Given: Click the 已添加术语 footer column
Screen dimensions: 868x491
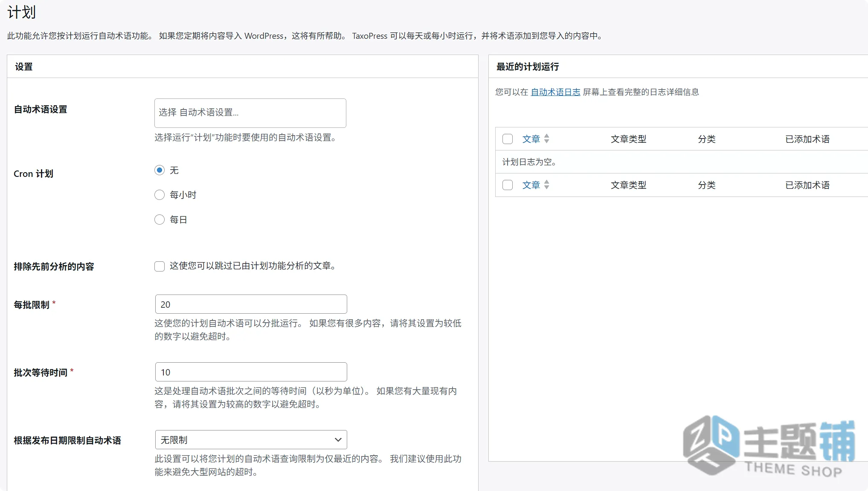Looking at the screenshot, I should click(807, 185).
